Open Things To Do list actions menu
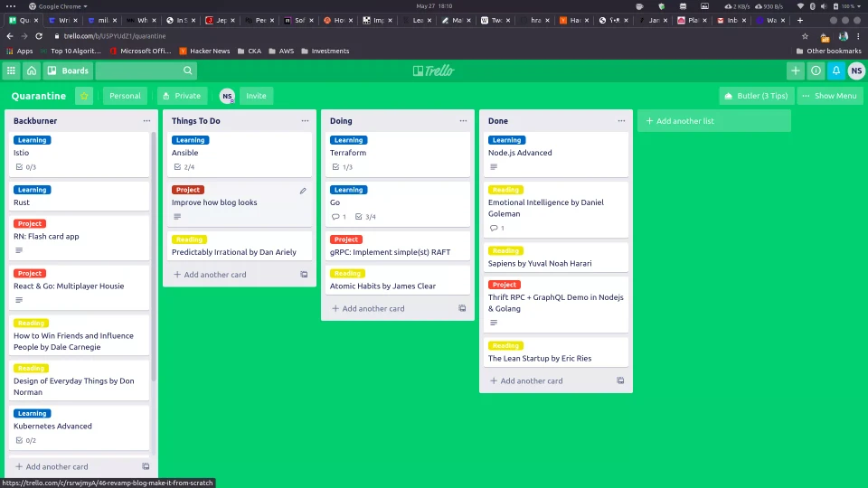The height and width of the screenshot is (488, 868). pos(305,120)
